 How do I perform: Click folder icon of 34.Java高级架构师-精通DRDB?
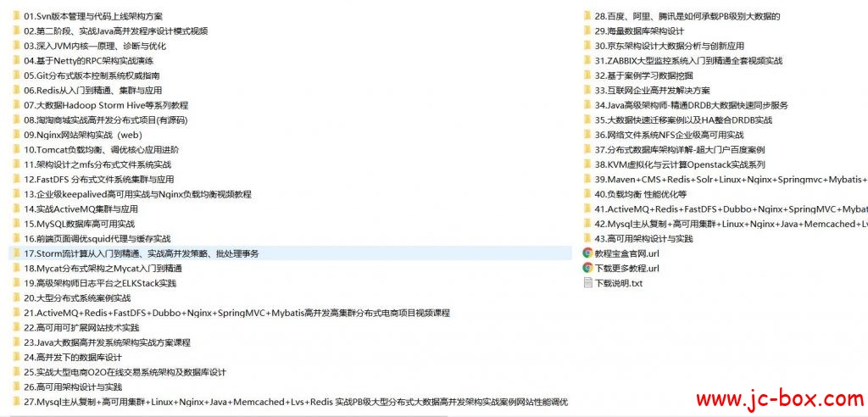(587, 105)
